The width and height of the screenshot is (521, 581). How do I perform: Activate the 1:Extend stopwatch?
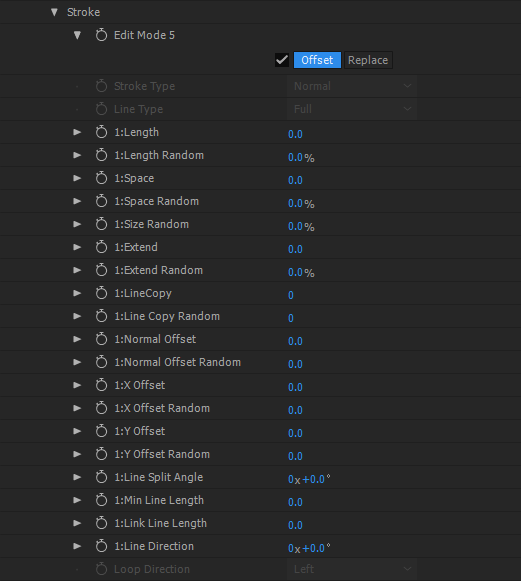101,247
